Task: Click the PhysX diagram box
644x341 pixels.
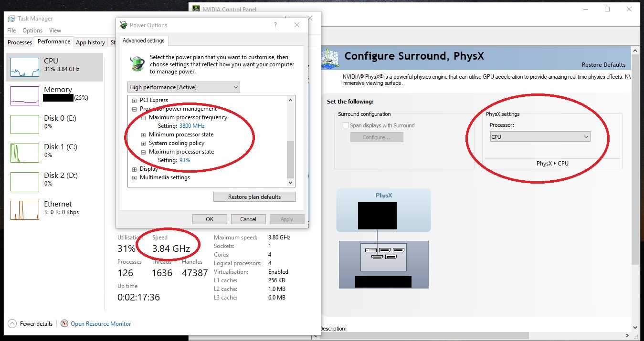Action: tap(383, 210)
